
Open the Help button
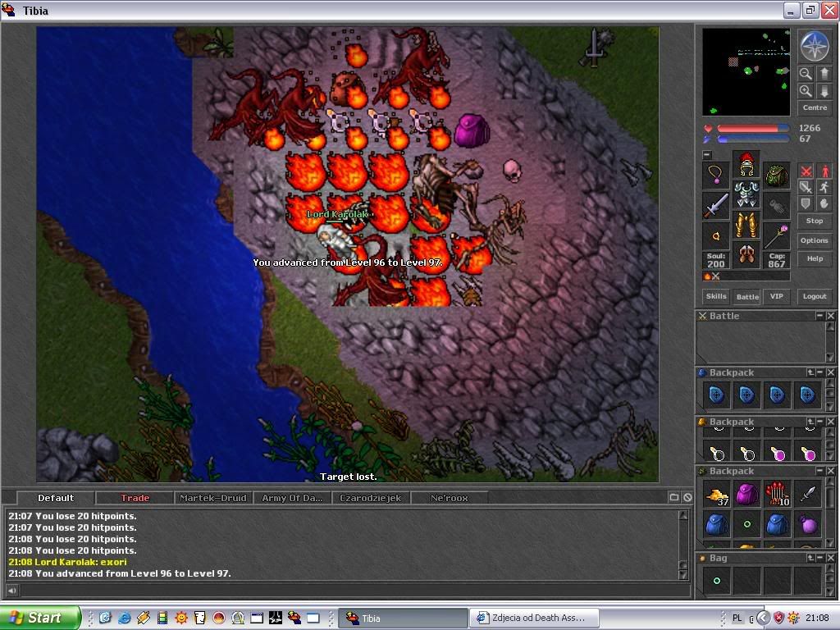coord(815,258)
